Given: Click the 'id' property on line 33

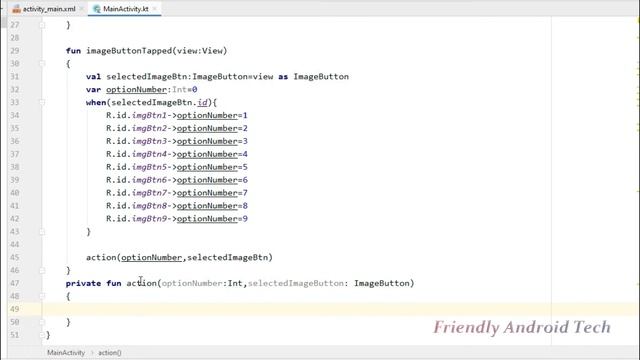Looking at the screenshot, I should [x=202, y=102].
